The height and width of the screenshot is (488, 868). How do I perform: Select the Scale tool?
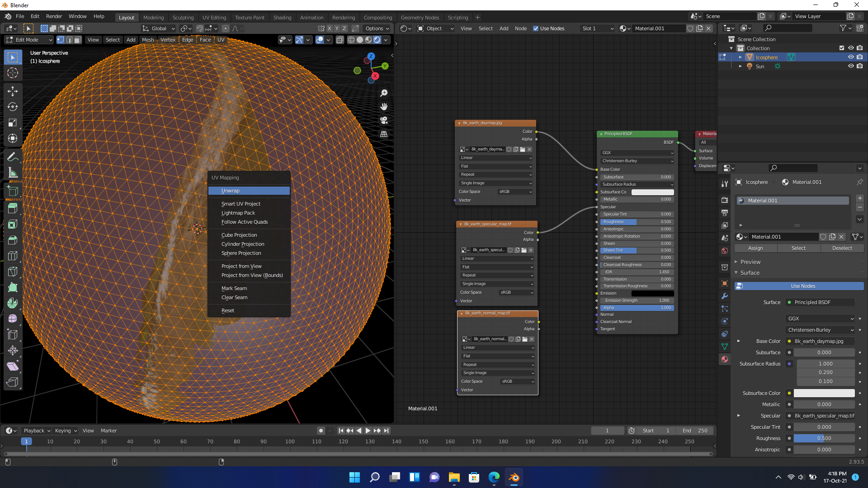coord(13,123)
